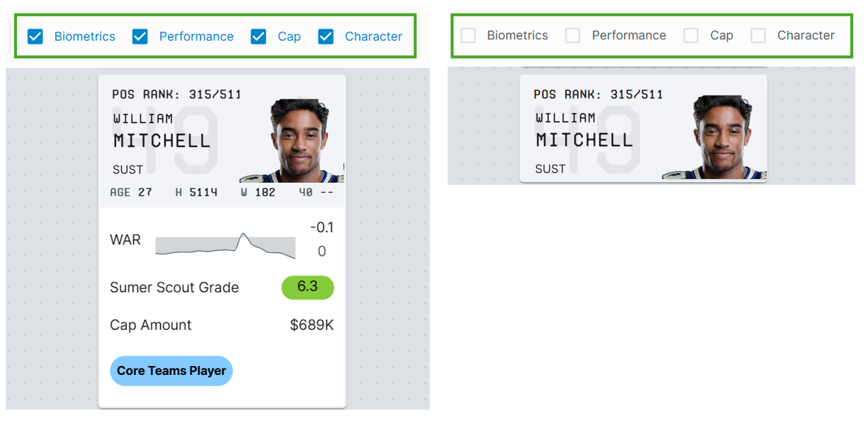
Task: Click player photo on expanded card
Action: point(293,141)
